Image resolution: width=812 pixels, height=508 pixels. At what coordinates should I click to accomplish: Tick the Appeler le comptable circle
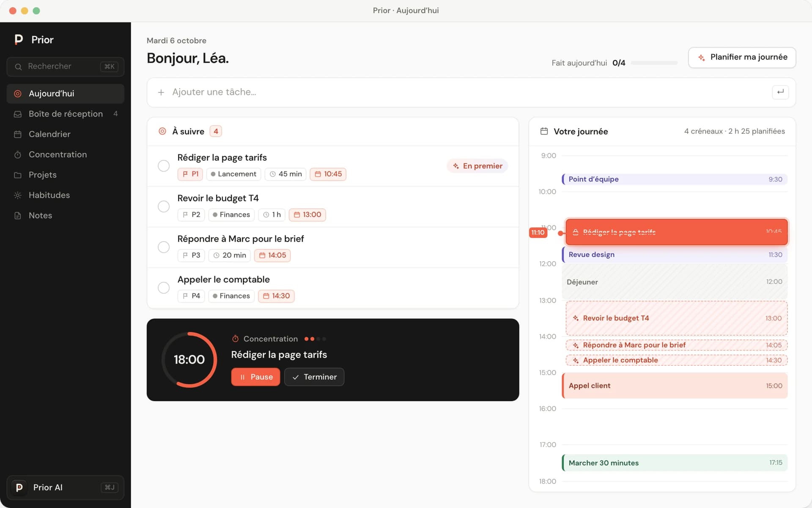tap(164, 288)
